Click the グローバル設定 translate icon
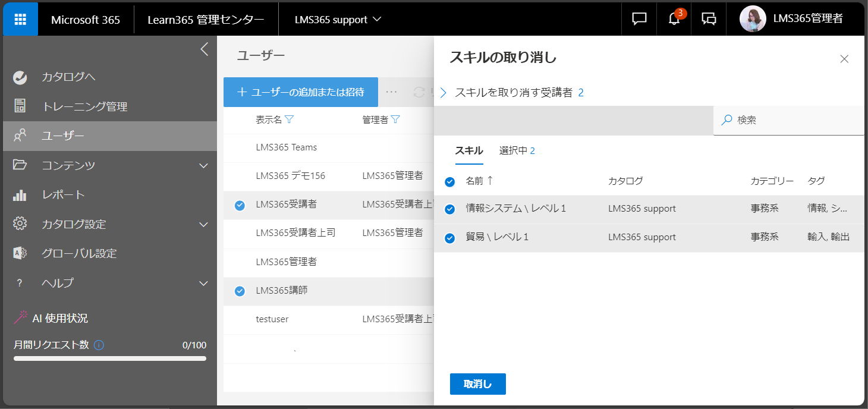 (20, 253)
